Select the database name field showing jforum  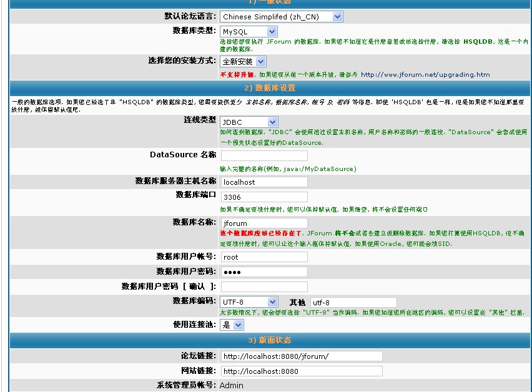point(262,223)
